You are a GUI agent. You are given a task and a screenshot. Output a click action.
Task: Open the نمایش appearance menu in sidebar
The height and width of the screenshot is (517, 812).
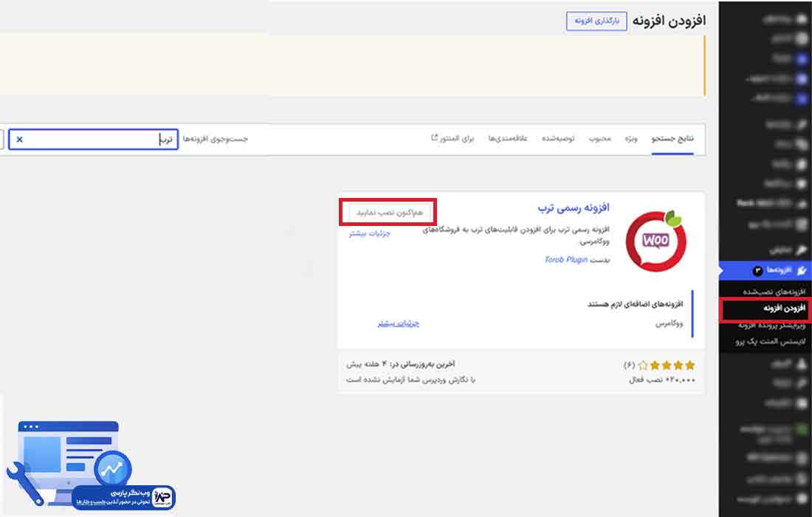point(787,250)
